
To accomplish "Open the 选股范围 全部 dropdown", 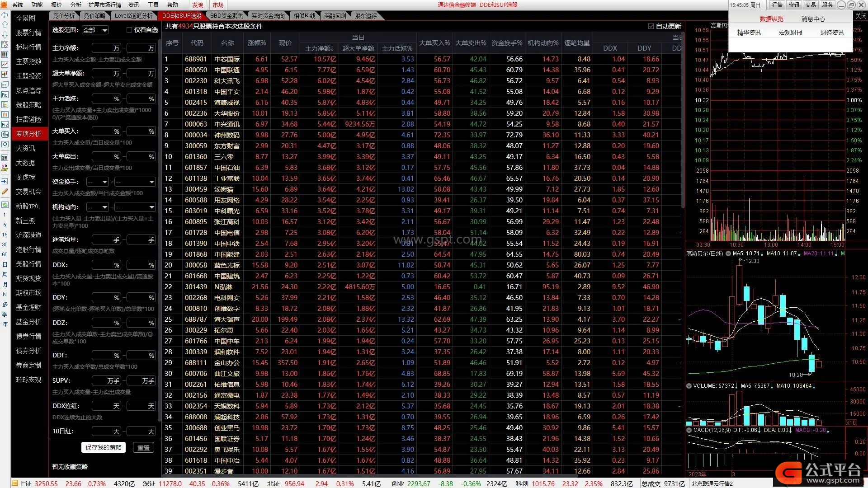I will click(95, 30).
